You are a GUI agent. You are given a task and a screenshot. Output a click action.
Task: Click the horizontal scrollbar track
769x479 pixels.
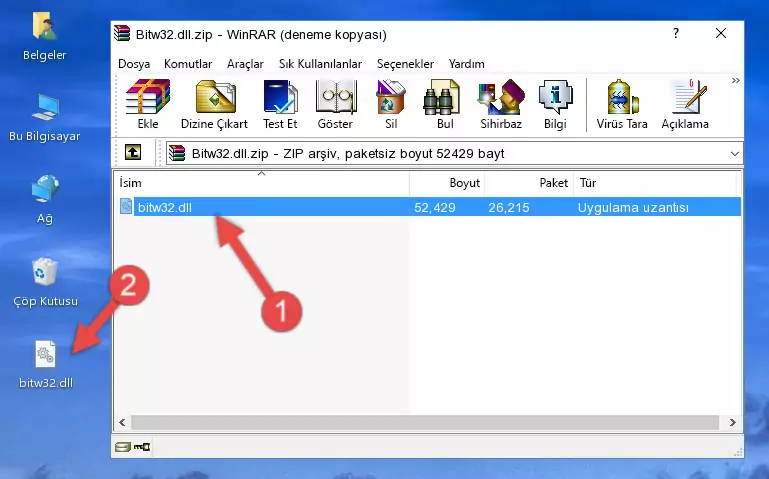425,422
